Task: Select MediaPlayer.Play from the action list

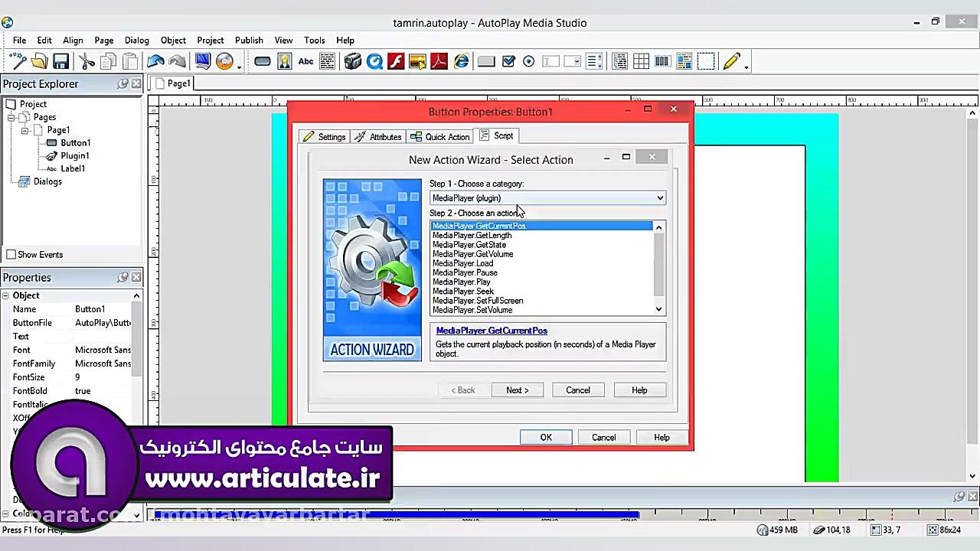Action: [461, 282]
